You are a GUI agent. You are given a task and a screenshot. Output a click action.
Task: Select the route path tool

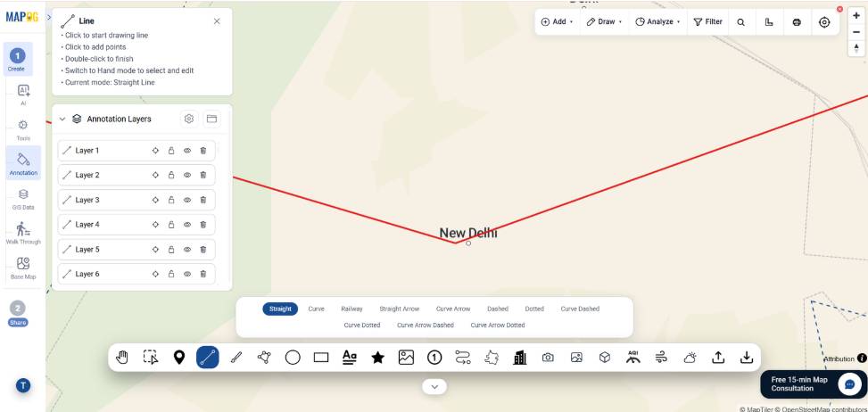tap(463, 358)
